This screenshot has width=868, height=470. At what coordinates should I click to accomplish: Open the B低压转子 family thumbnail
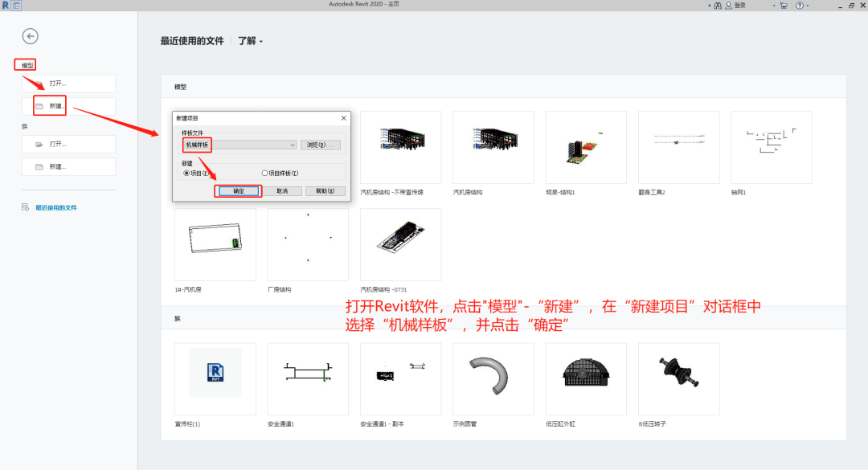tap(678, 378)
